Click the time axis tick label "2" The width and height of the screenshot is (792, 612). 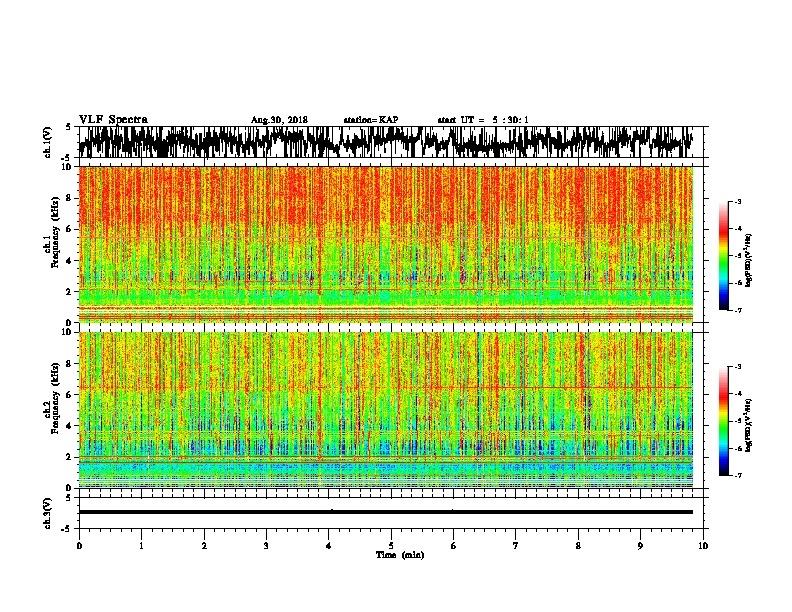pos(204,546)
